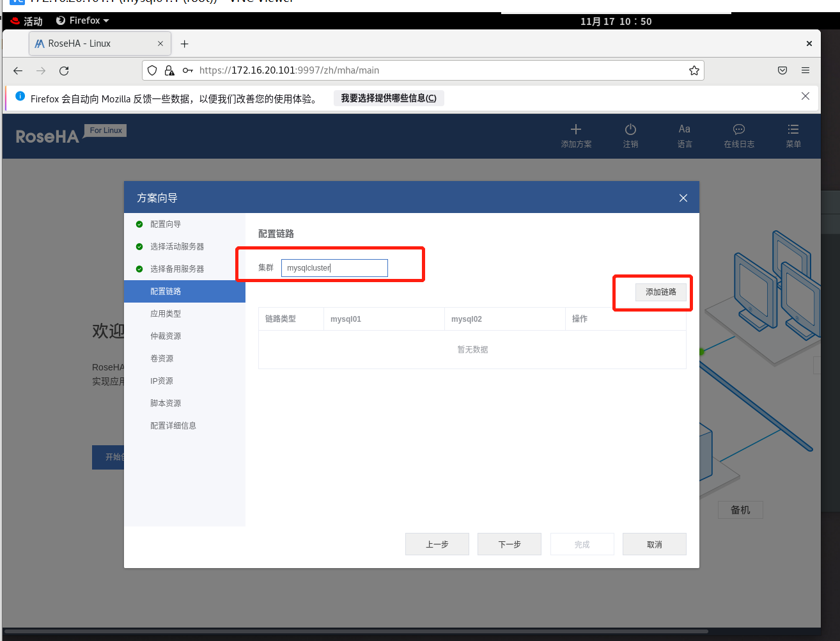840x641 pixels.
Task: Save page to Pocket icon
Action: pyautogui.click(x=782, y=70)
